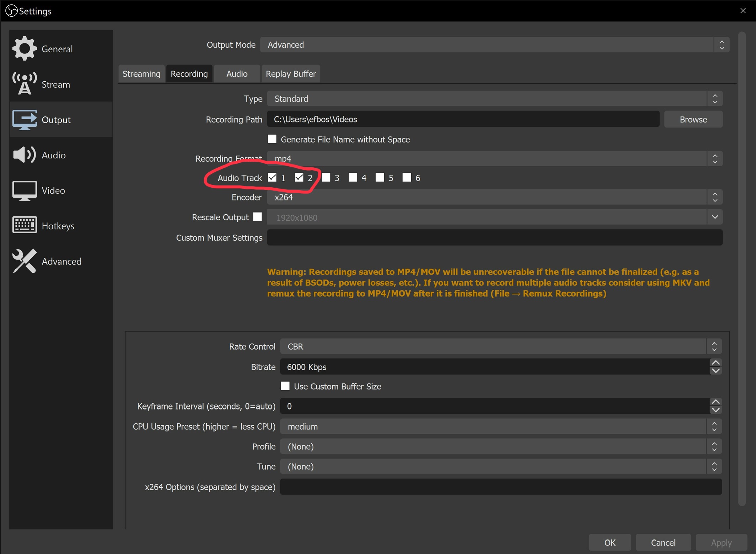This screenshot has height=554, width=756.
Task: Check Generate File Name without Space
Action: 272,139
